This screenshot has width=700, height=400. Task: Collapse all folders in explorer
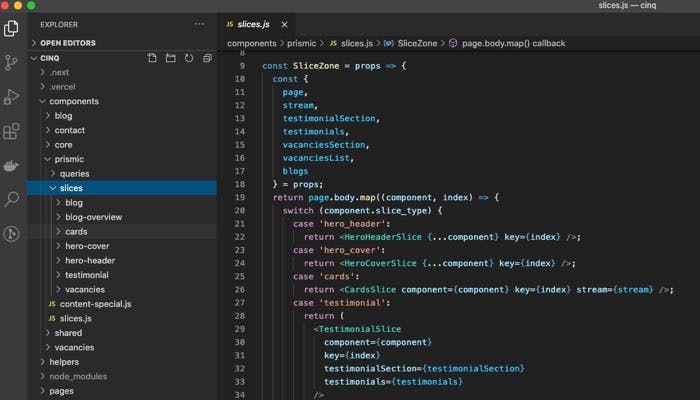click(206, 58)
